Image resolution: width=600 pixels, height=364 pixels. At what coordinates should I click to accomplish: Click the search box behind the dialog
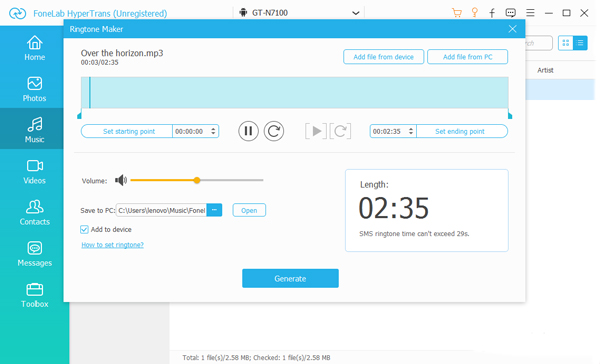(539, 43)
